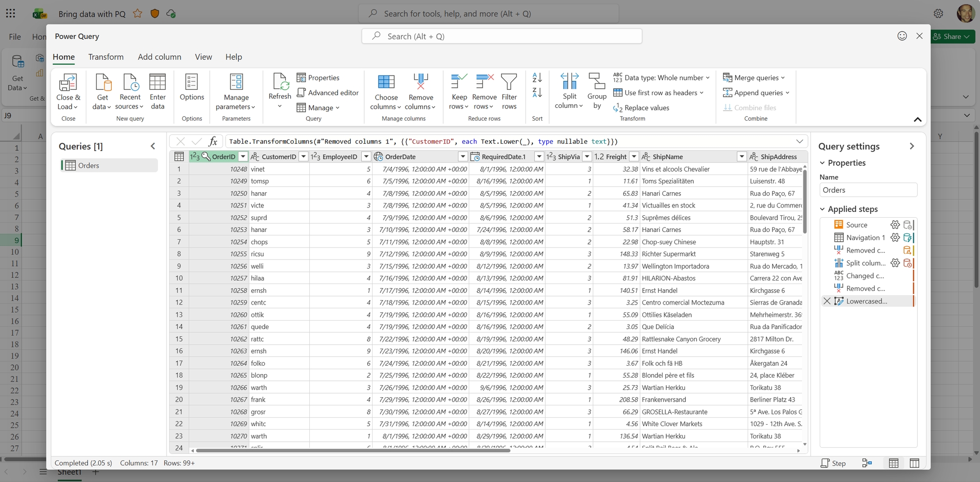Open Manage parameters
The image size is (980, 482).
point(236,91)
